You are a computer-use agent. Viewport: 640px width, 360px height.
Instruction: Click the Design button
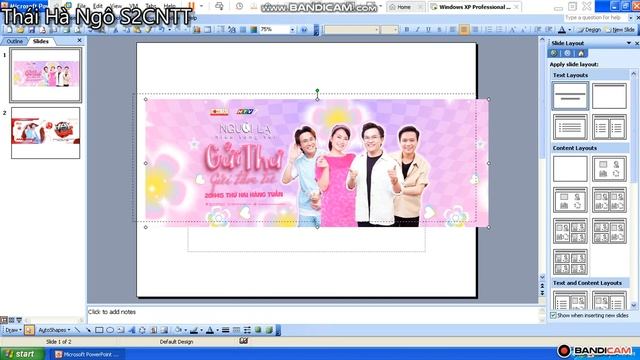point(589,30)
